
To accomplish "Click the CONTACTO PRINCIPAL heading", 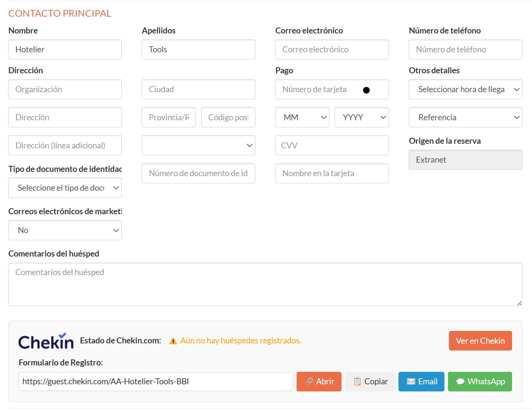I will (60, 14).
